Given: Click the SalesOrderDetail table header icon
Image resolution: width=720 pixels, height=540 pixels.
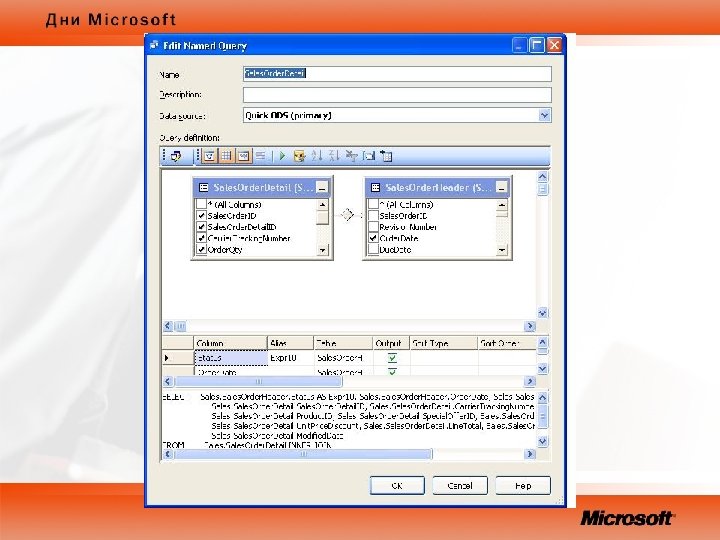Looking at the screenshot, I should [203, 187].
